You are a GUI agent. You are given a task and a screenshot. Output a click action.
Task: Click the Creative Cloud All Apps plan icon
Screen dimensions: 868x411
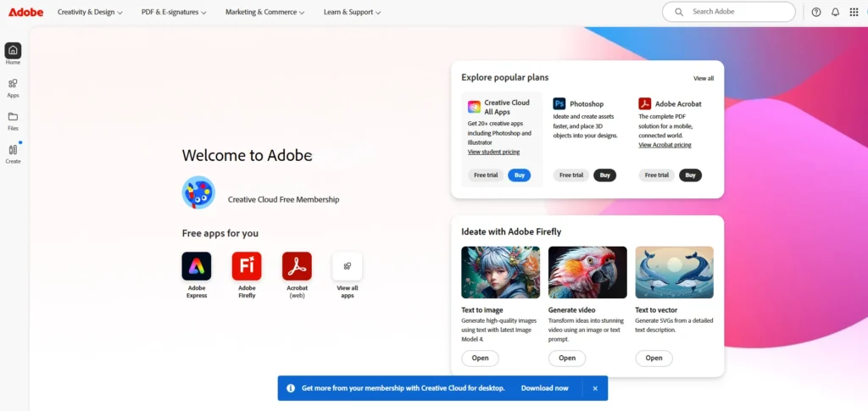(x=474, y=107)
